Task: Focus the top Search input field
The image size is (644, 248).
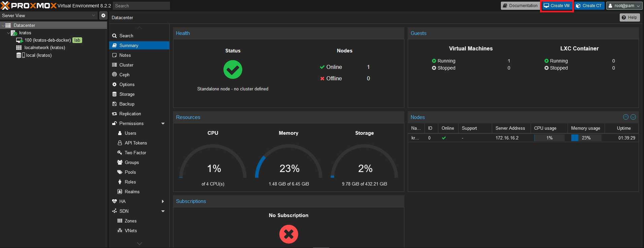Action: click(x=141, y=6)
